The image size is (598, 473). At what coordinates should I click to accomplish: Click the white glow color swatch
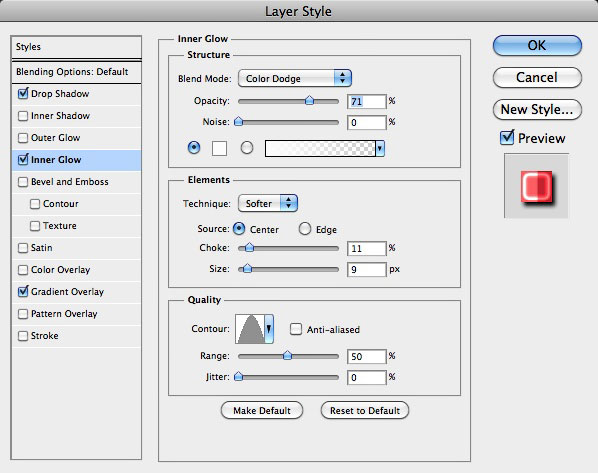point(219,148)
